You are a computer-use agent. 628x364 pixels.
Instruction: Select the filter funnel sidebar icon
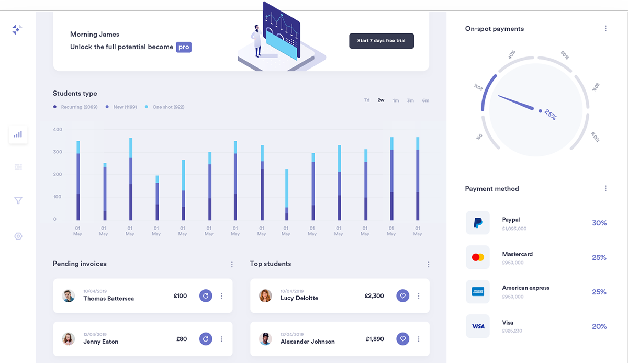(x=18, y=201)
